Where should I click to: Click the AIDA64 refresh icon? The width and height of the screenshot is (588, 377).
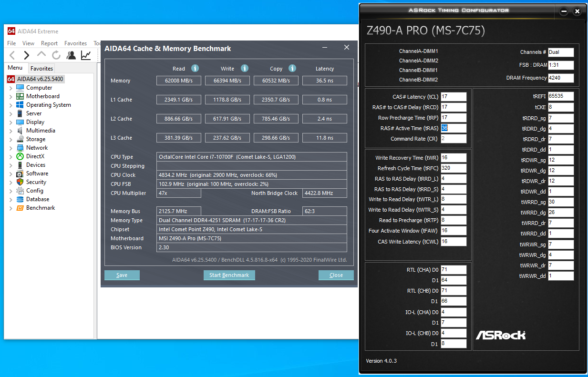[x=56, y=55]
